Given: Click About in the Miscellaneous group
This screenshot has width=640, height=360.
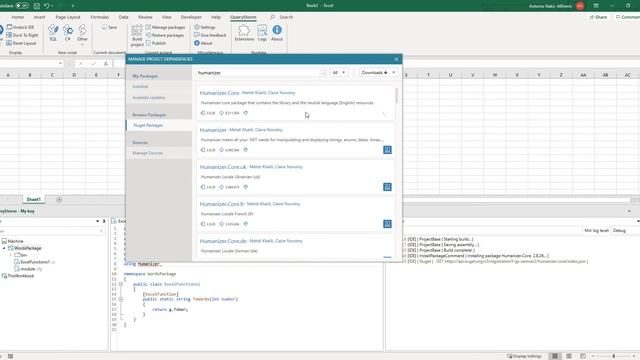Looking at the screenshot, I should [203, 43].
